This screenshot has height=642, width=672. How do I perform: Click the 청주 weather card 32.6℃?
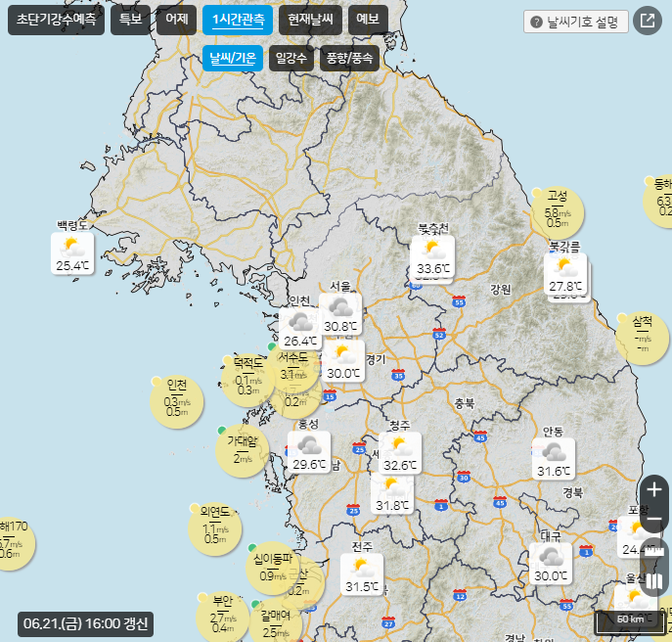400,453
